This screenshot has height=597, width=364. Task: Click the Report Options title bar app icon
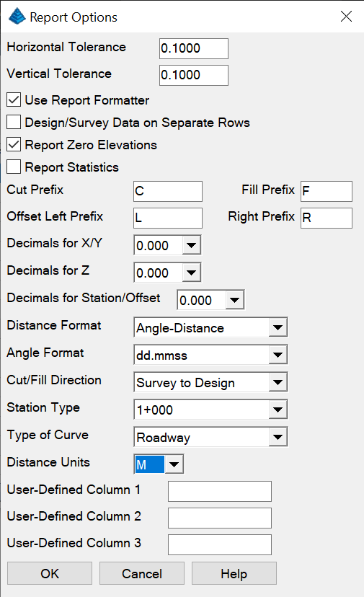point(17,17)
